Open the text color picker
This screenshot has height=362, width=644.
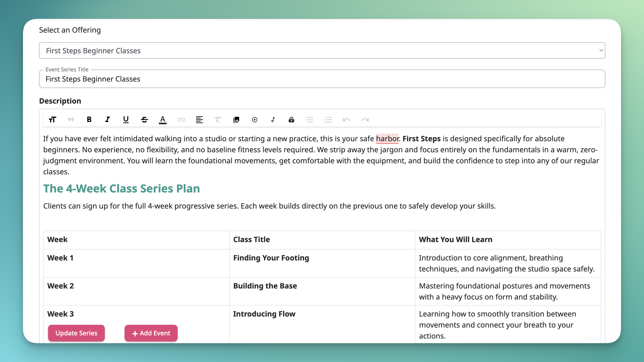coord(163,120)
